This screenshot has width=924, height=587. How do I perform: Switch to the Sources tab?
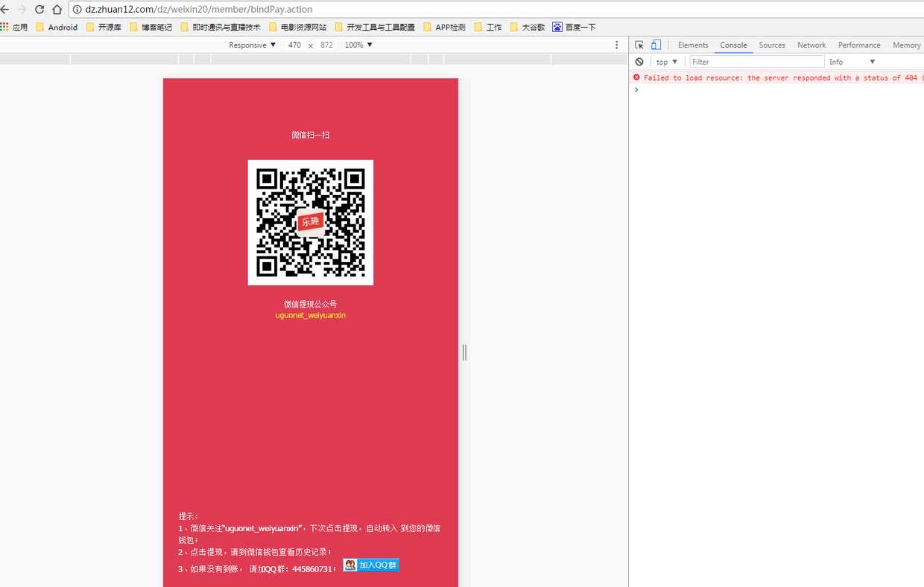pos(772,45)
